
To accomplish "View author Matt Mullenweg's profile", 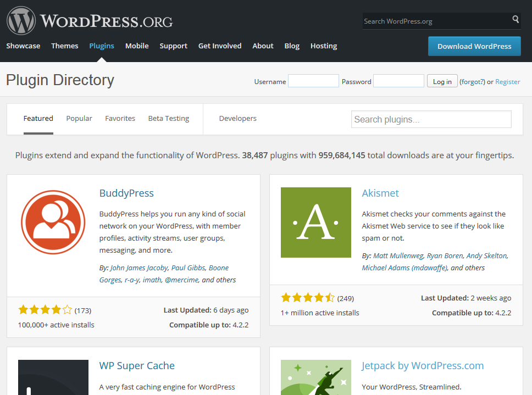I will (x=398, y=255).
